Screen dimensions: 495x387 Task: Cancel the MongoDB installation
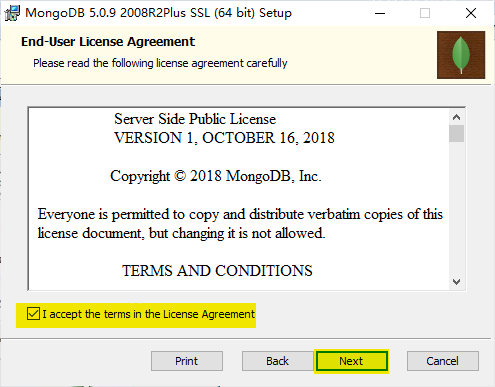pos(443,361)
